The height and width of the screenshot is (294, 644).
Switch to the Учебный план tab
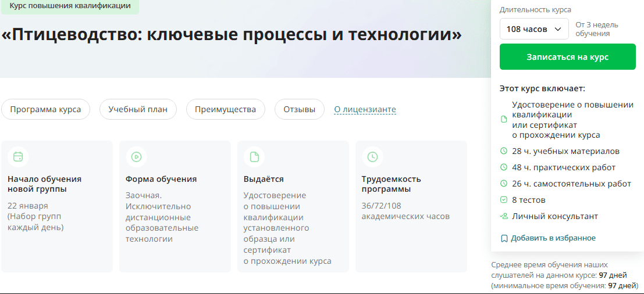pos(138,109)
